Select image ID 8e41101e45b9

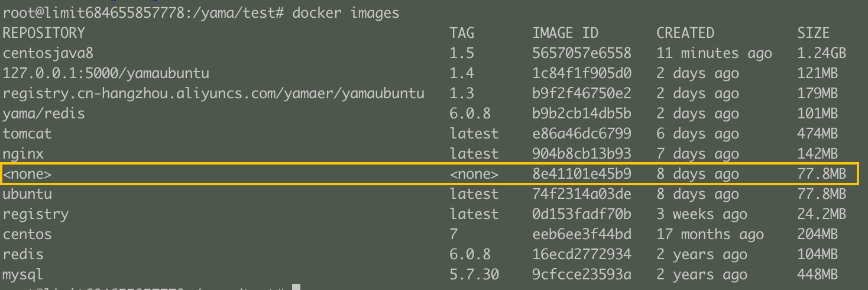582,174
